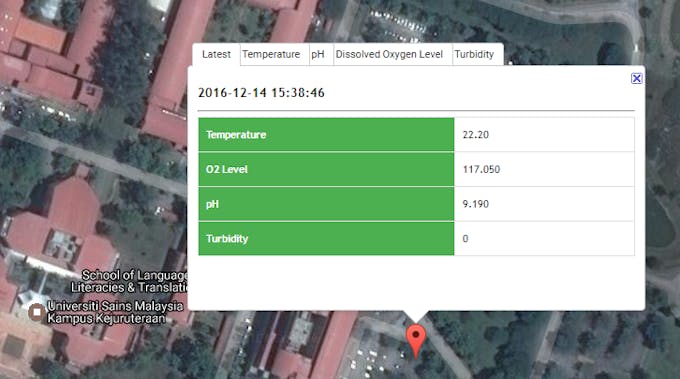This screenshot has height=379, width=680.
Task: Click the turbidity value 0
Action: [465, 239]
